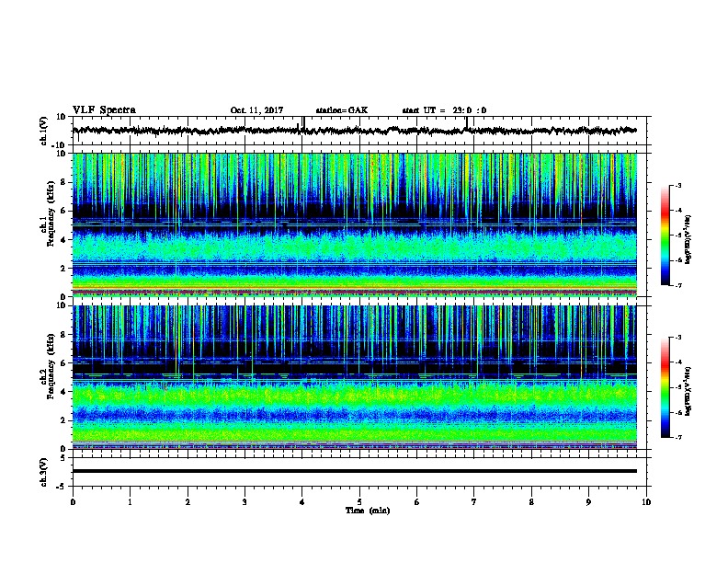728x563 pixels.
Task: Click the "8" tick on the time axis
Action: pos(531,502)
